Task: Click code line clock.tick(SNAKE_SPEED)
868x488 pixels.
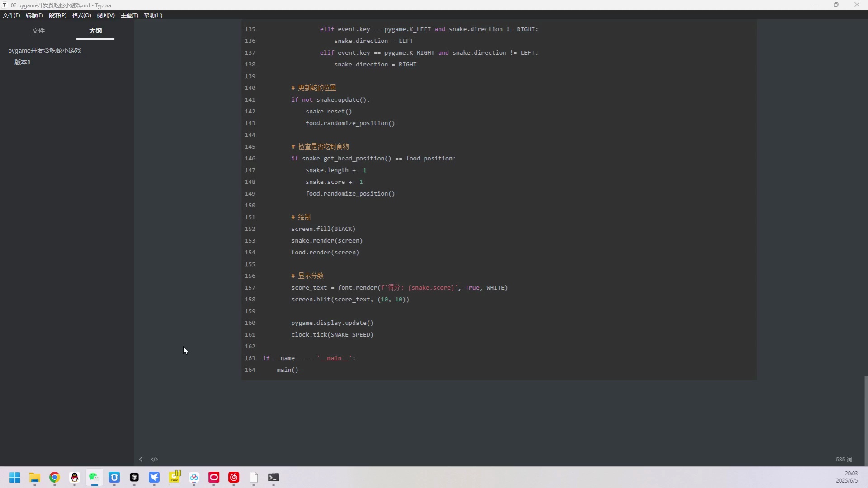Action: [332, 334]
